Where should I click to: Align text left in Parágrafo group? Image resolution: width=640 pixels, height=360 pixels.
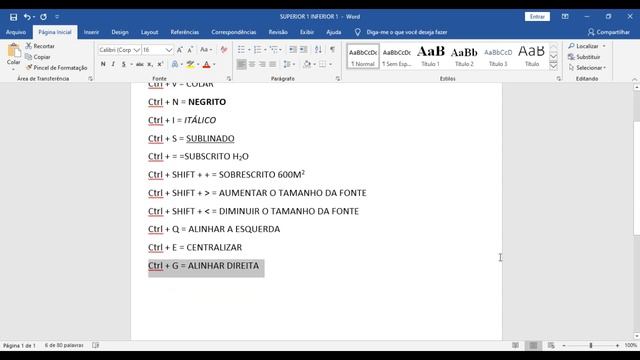pyautogui.click(x=241, y=64)
